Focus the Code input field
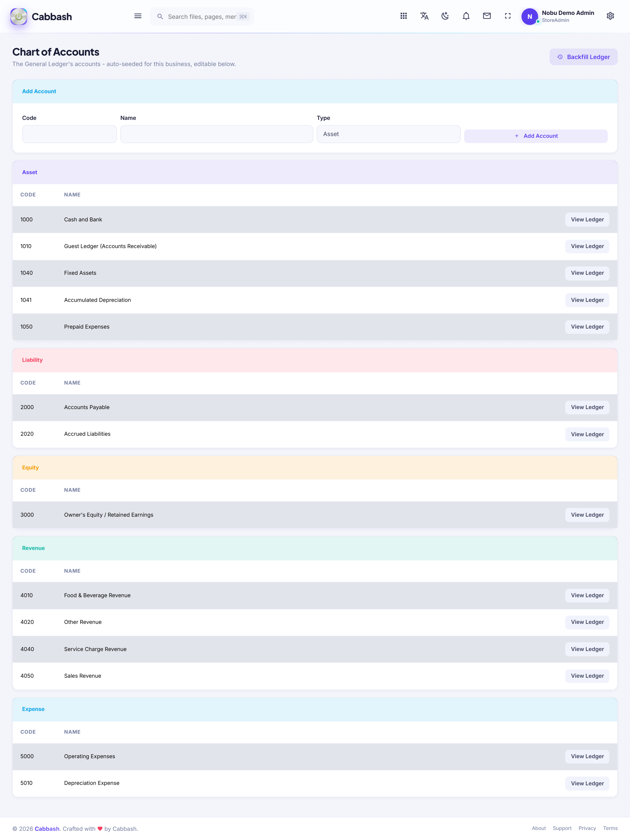630x840 pixels. (70, 134)
